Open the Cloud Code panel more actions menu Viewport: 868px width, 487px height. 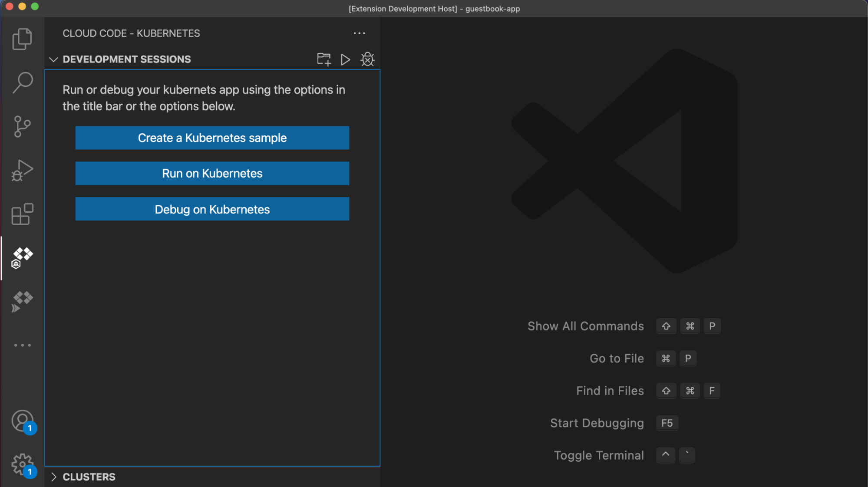pyautogui.click(x=359, y=33)
